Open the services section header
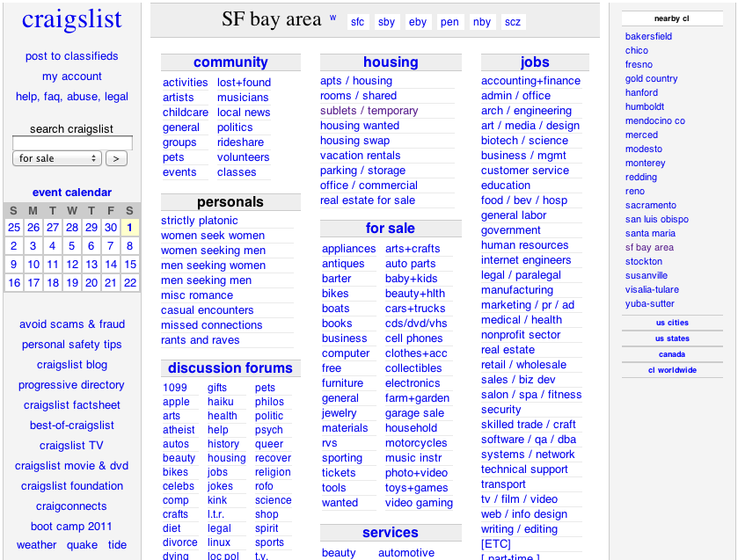 tap(391, 532)
